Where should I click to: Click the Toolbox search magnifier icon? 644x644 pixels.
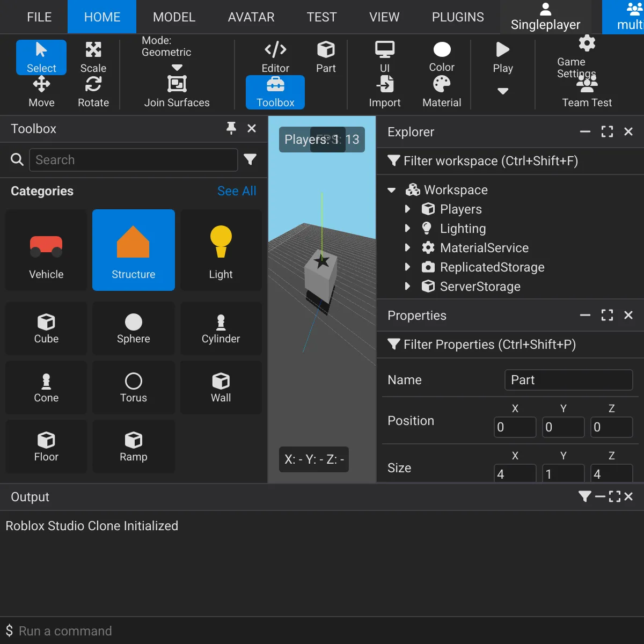17,159
